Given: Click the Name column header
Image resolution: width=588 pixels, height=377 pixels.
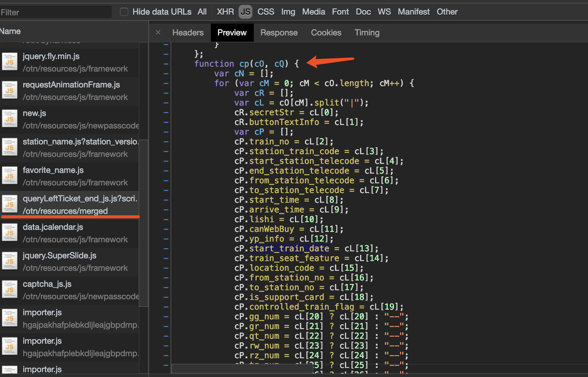Looking at the screenshot, I should pyautogui.click(x=74, y=31).
